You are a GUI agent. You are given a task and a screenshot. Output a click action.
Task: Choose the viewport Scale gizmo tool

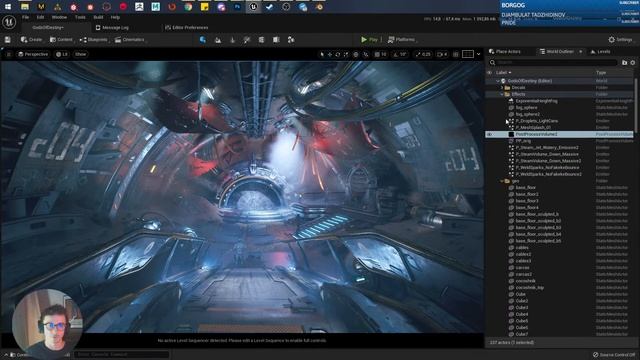[x=346, y=54]
